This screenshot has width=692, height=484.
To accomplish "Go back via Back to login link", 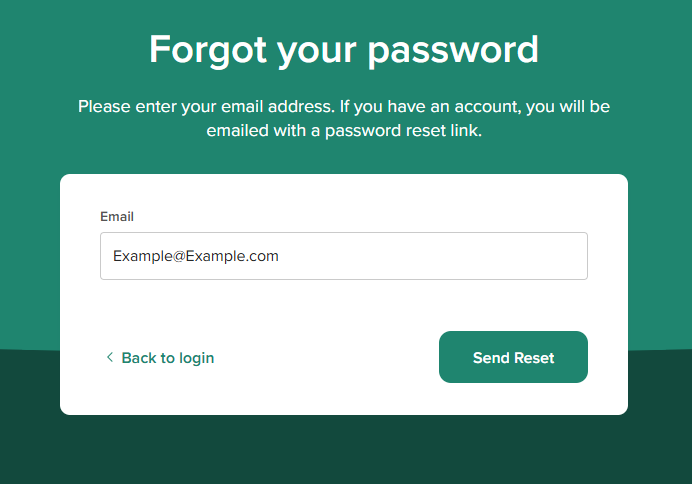I will (167, 358).
